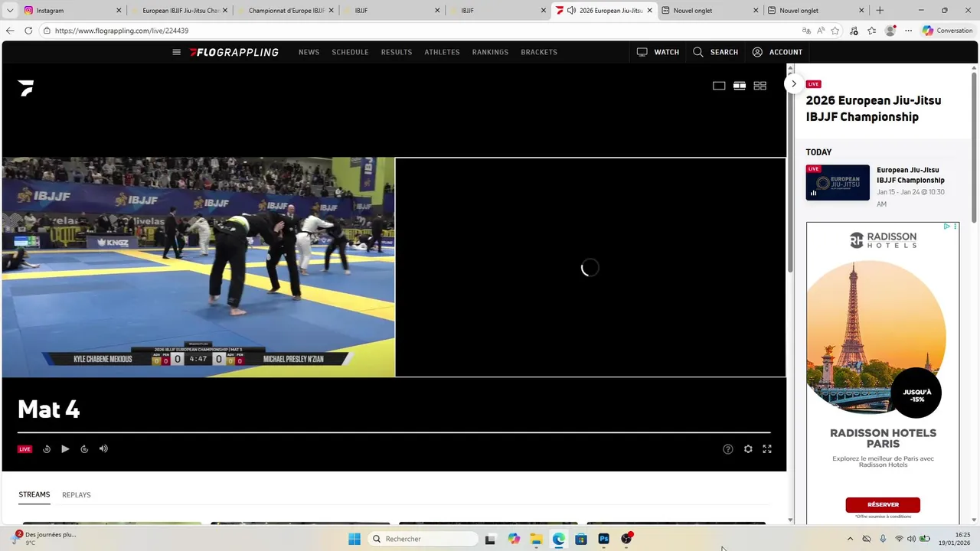Open the read aloud icon
Screen dimensions: 980x551
click(821, 31)
